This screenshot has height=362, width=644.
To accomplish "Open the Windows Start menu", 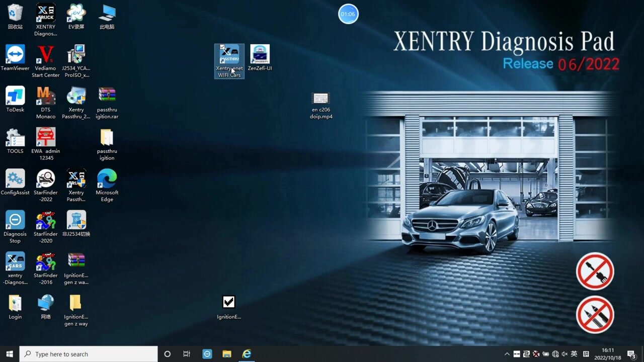I will point(10,354).
